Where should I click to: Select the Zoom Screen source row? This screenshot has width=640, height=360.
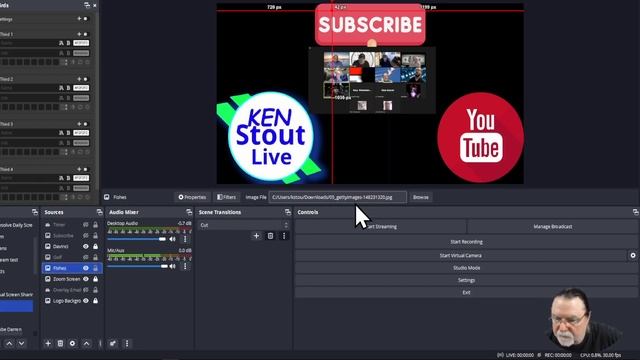72,279
